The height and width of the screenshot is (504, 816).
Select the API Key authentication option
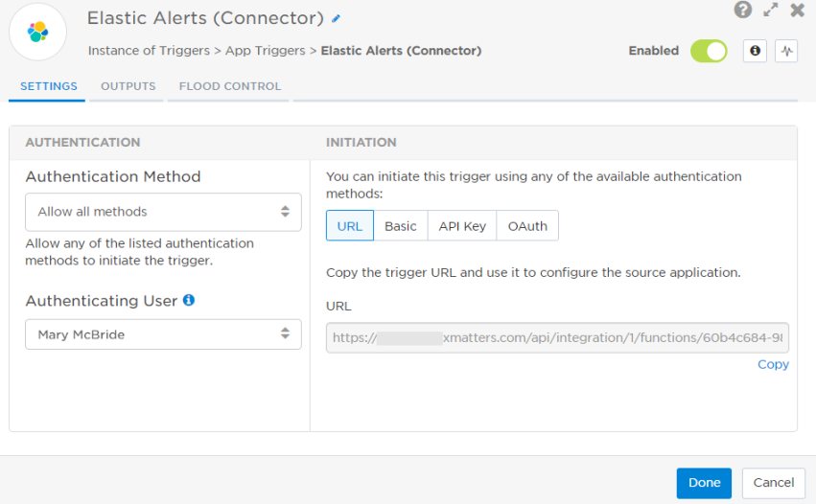click(462, 226)
